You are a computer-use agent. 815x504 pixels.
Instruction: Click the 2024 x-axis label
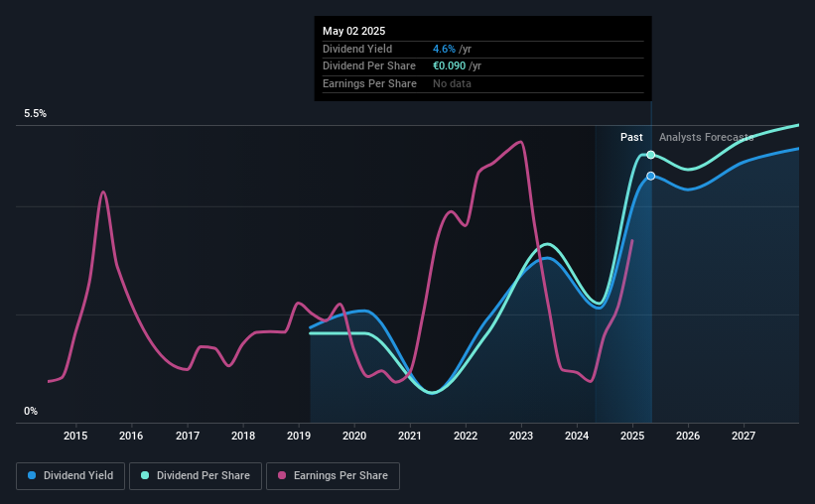coord(577,436)
